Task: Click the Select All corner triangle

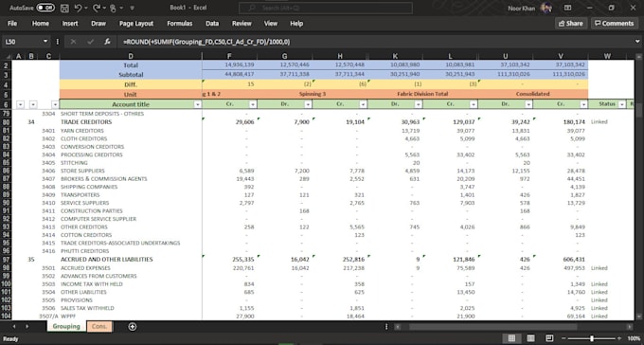Action: (7, 56)
